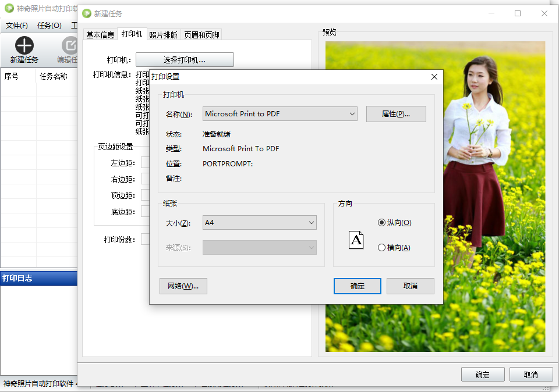Click the green app icon of main window
The height and width of the screenshot is (392, 559).
[x=9, y=8]
